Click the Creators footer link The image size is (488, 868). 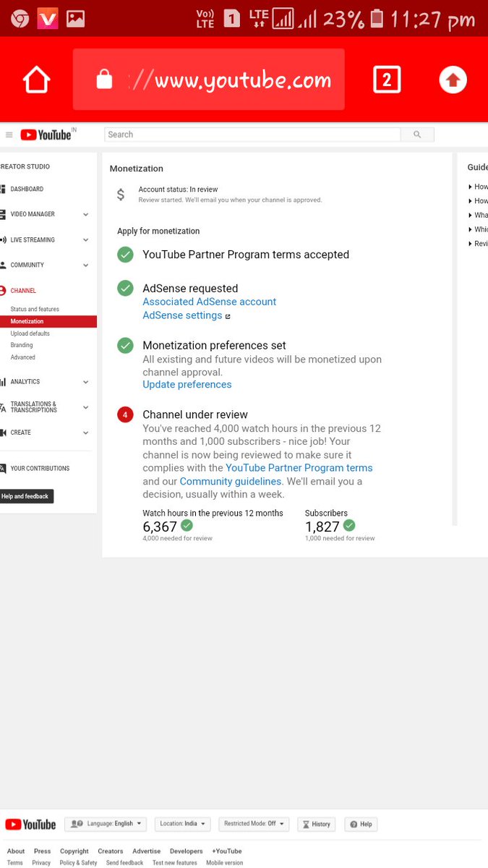point(111,851)
